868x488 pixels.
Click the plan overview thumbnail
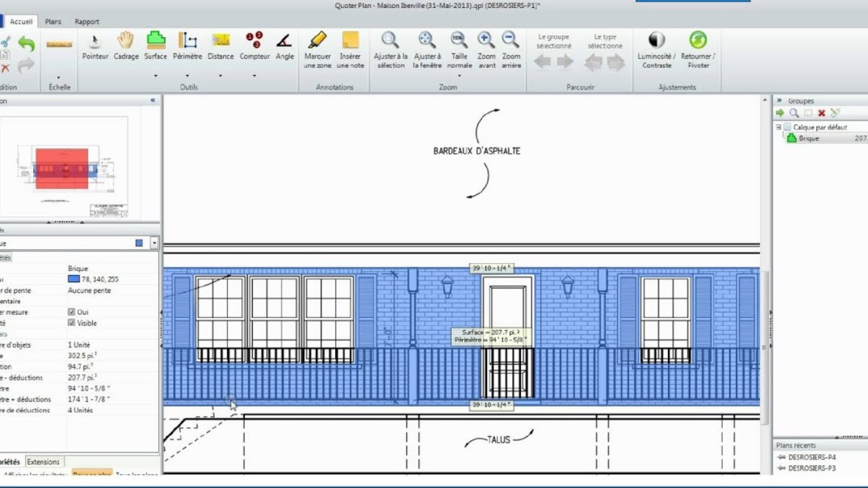(x=65, y=166)
